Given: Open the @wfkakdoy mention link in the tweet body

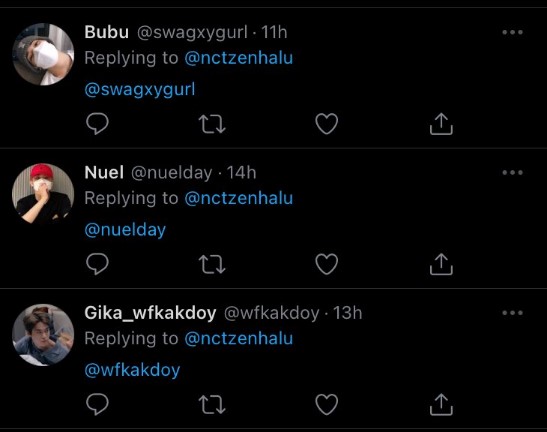Looking at the screenshot, I should (x=132, y=370).
